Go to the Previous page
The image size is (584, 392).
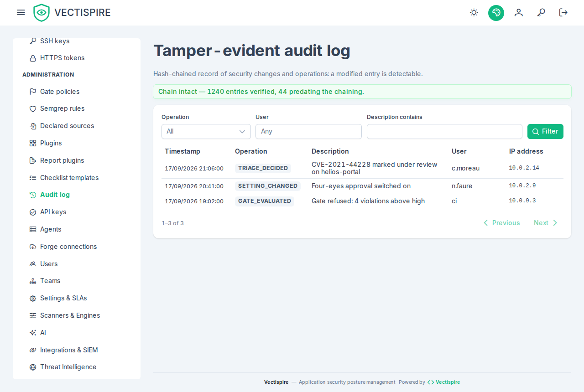(x=501, y=223)
